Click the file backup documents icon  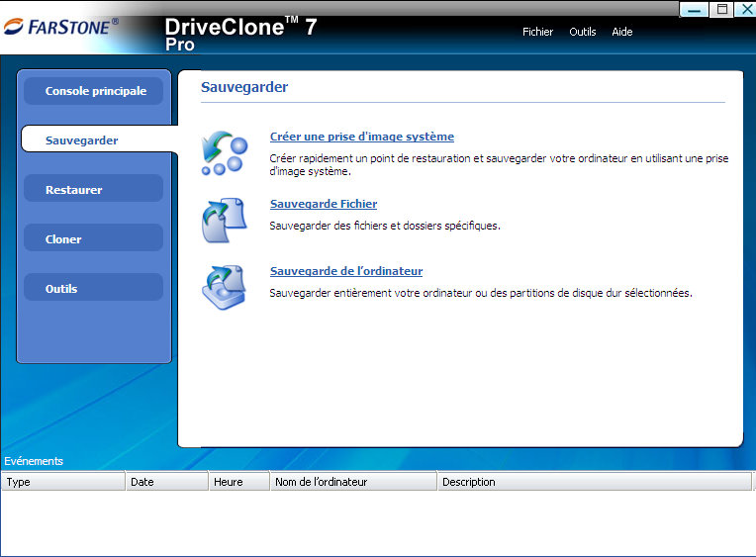225,221
